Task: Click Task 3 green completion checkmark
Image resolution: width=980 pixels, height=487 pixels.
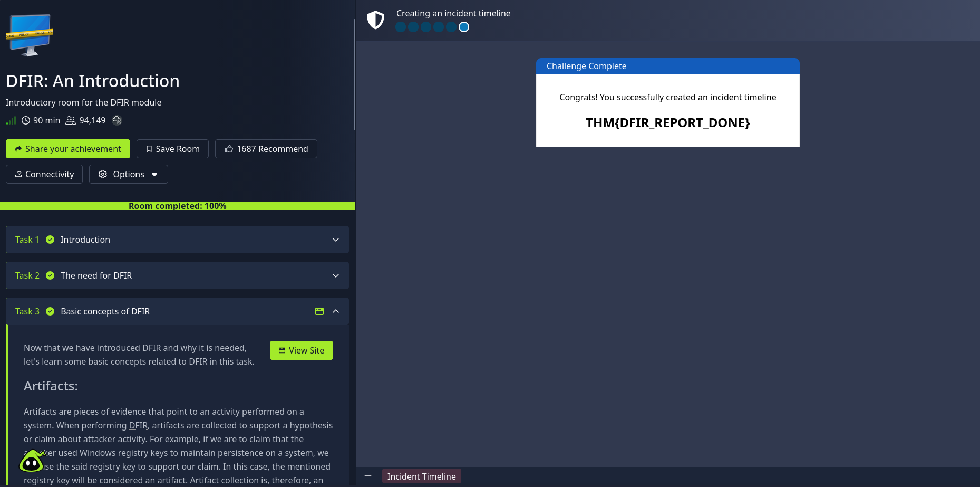Action: coord(50,311)
